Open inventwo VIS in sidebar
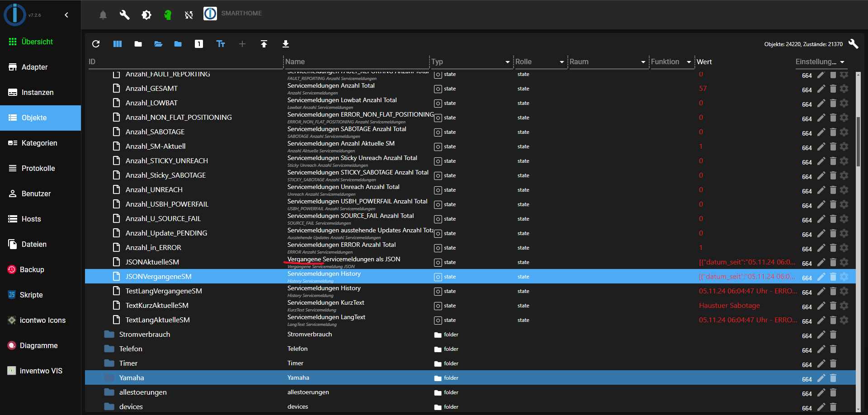Screen dimensions: 868x415 coord(40,371)
